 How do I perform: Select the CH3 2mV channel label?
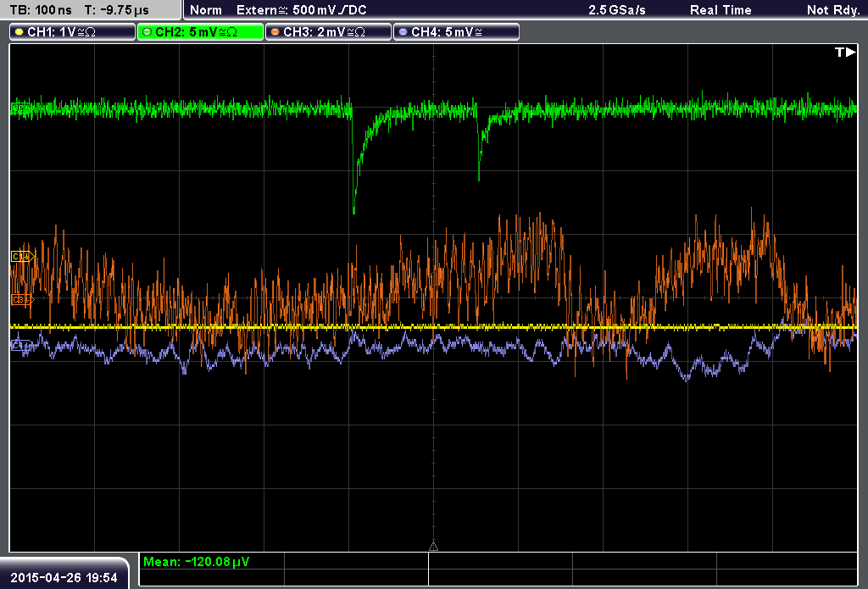click(x=328, y=32)
